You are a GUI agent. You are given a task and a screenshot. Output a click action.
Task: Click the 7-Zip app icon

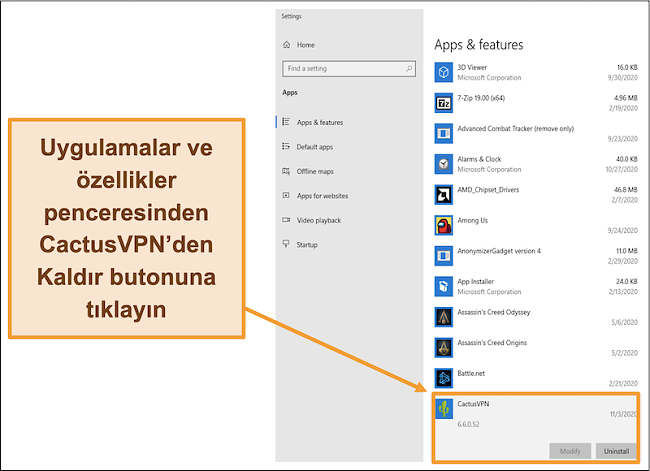(x=444, y=103)
